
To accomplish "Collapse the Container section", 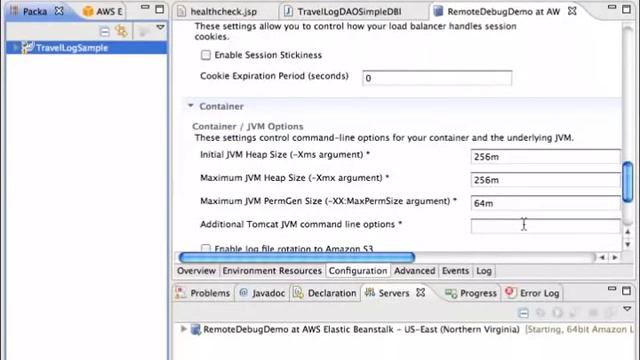I will coord(190,106).
